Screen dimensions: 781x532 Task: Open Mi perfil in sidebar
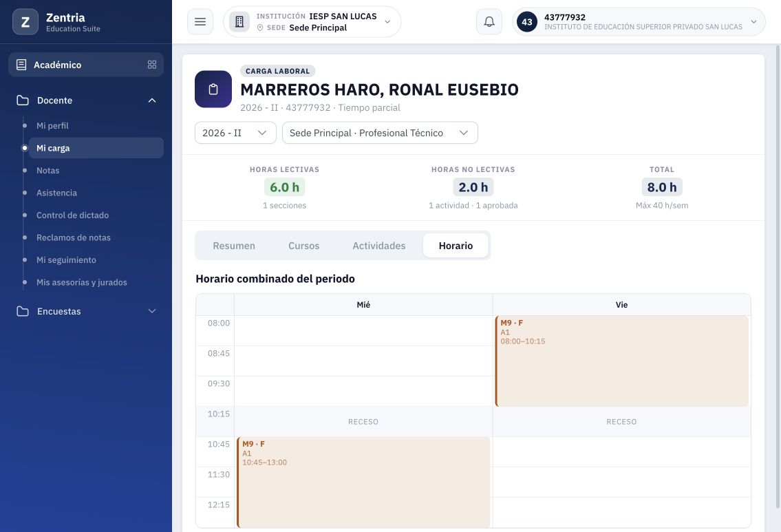96,125
